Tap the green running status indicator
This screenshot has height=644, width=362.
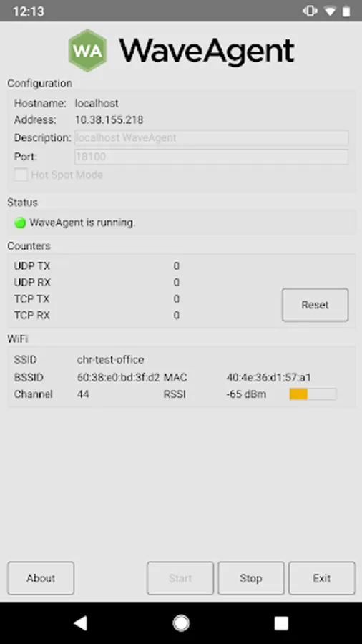pos(20,223)
